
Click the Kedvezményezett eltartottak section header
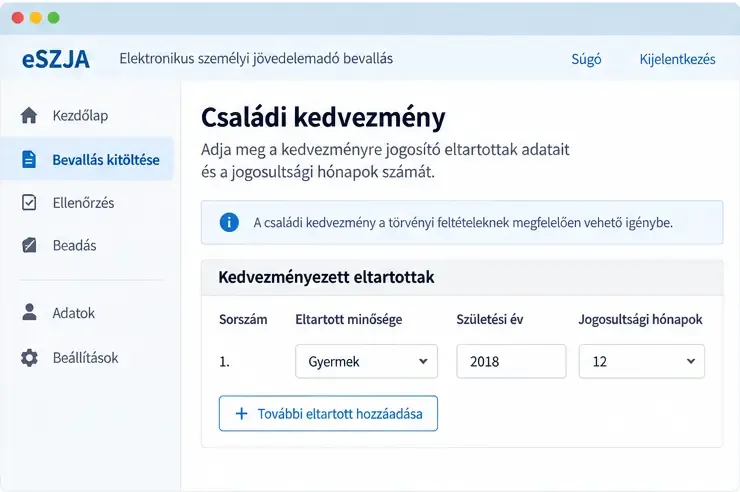click(x=462, y=277)
